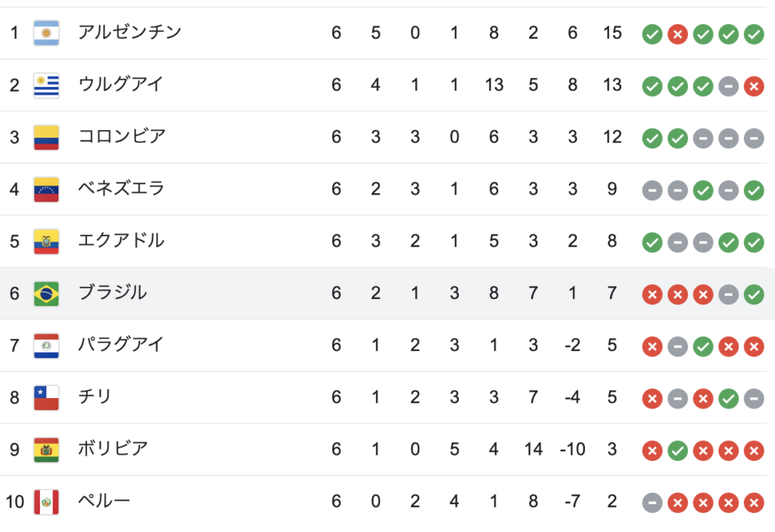Image resolution: width=775 pixels, height=532 pixels.
Task: Open the ブラジル team link
Action: pyautogui.click(x=113, y=292)
